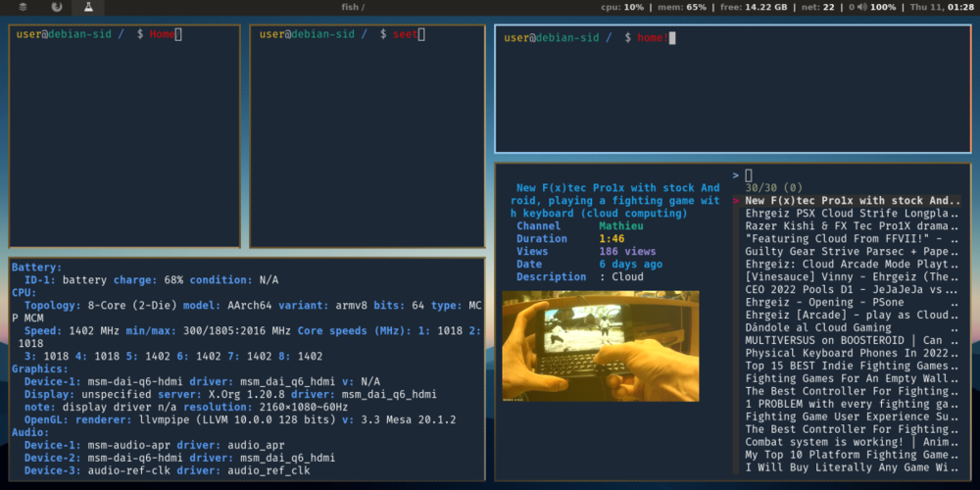
Task: Select '1 PROBLEM with every fighting ga..' result
Action: coord(852,404)
